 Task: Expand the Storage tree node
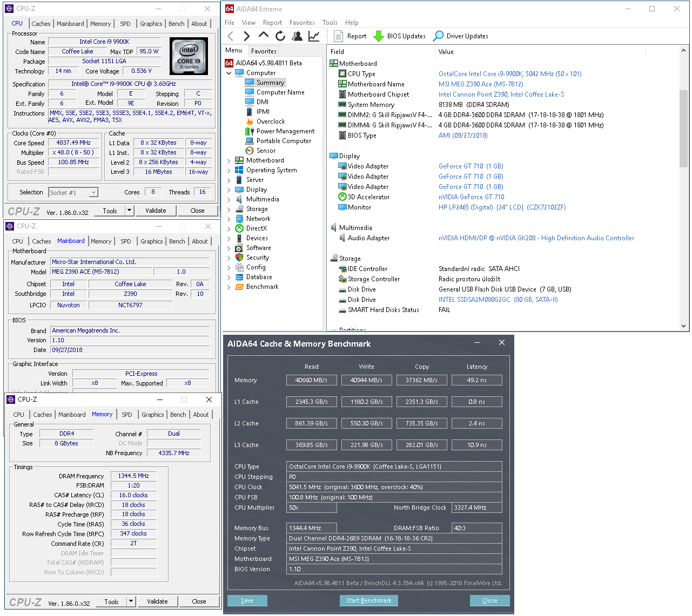pyautogui.click(x=229, y=209)
